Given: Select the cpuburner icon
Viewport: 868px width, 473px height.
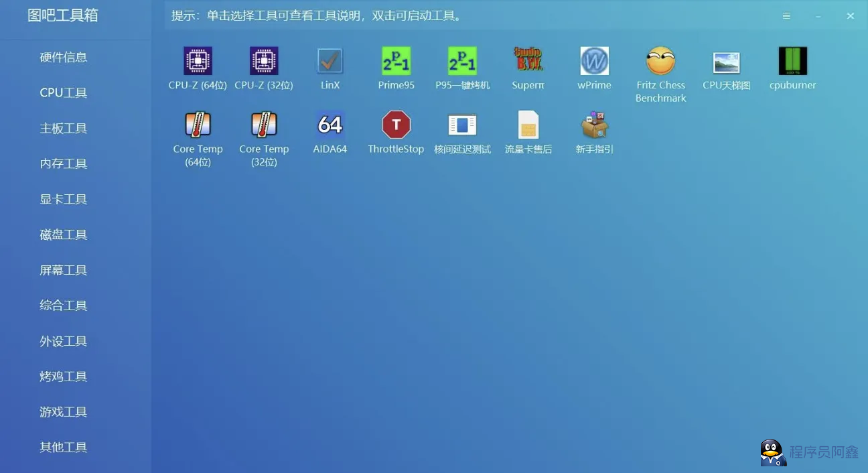Looking at the screenshot, I should [x=792, y=61].
